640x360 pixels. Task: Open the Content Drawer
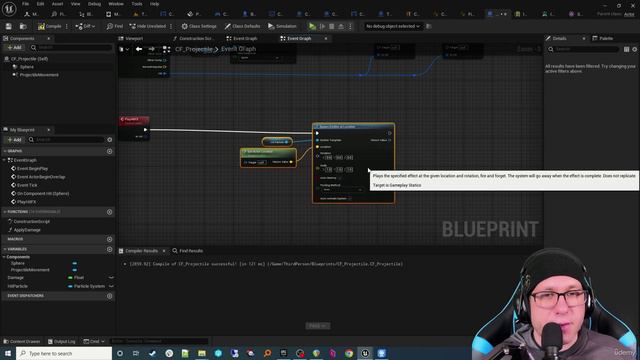pyautogui.click(x=22, y=341)
